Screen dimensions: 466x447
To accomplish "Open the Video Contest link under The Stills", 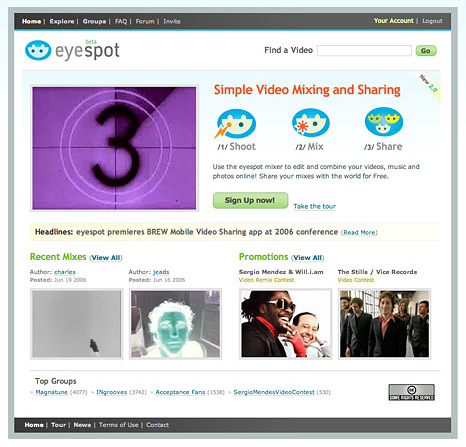I will pos(356,280).
